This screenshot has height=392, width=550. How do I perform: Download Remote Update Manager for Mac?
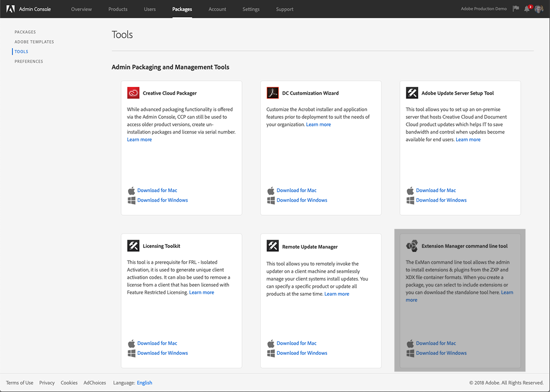296,343
